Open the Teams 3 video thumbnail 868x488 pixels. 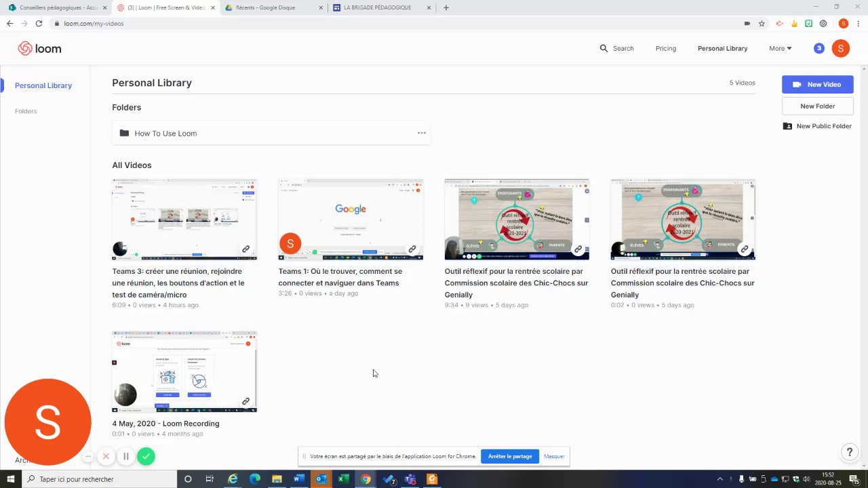tap(184, 220)
